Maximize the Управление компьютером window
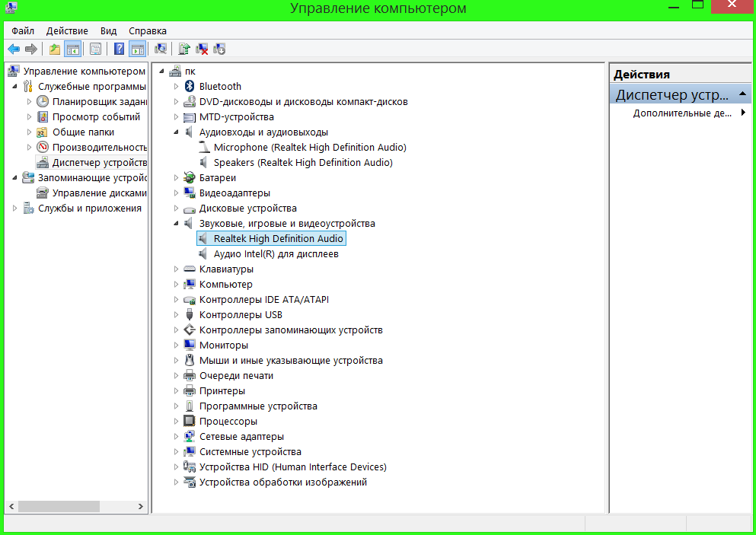The height and width of the screenshot is (535, 756). tap(697, 6)
